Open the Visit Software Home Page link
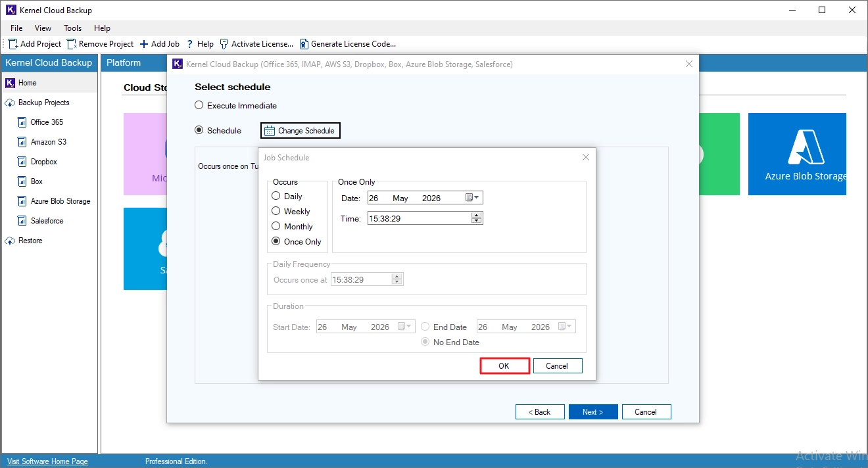This screenshot has height=468, width=868. [47, 461]
